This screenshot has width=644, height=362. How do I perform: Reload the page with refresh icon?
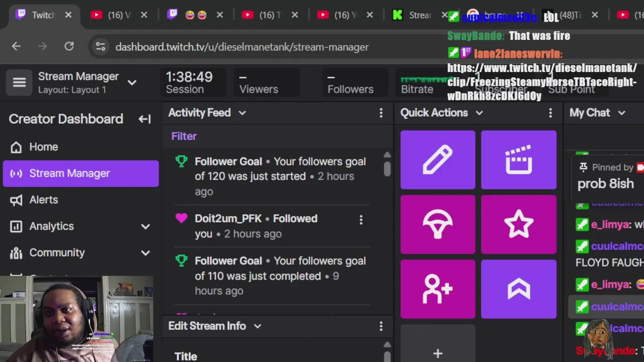(69, 47)
